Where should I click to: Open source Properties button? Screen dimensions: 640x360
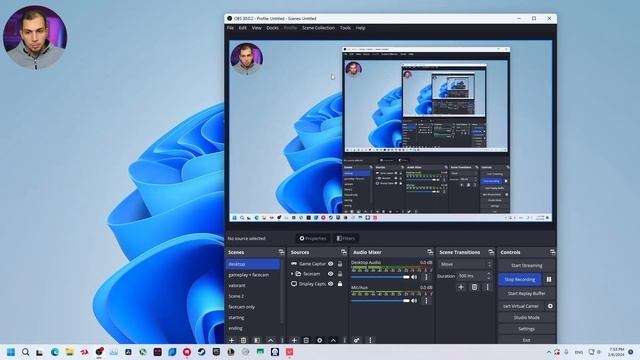point(313,238)
